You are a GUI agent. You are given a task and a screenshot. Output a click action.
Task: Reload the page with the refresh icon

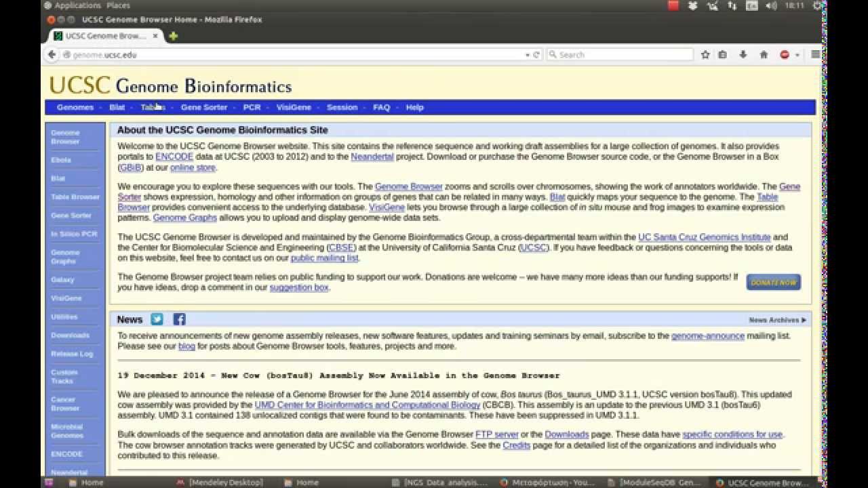point(536,55)
